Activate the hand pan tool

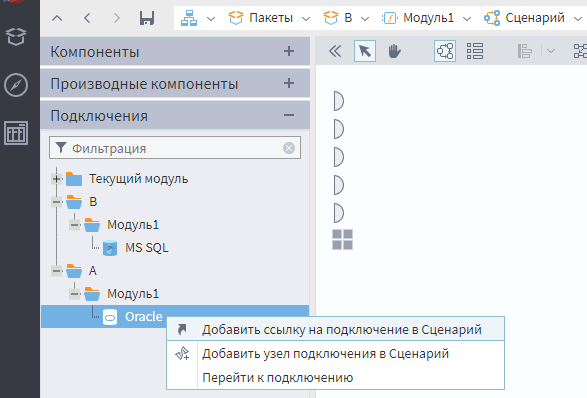click(x=394, y=51)
